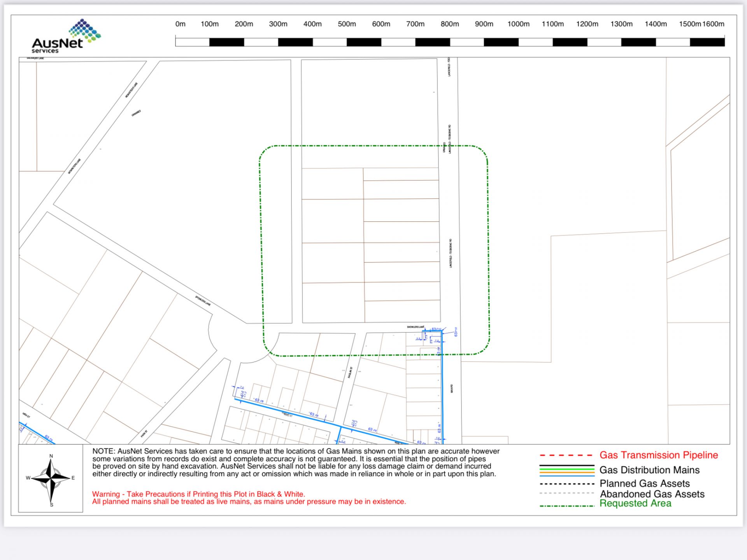Select the Gas Transmission Pipeline legend label
Viewport: 747px width, 560px height.
click(x=658, y=455)
